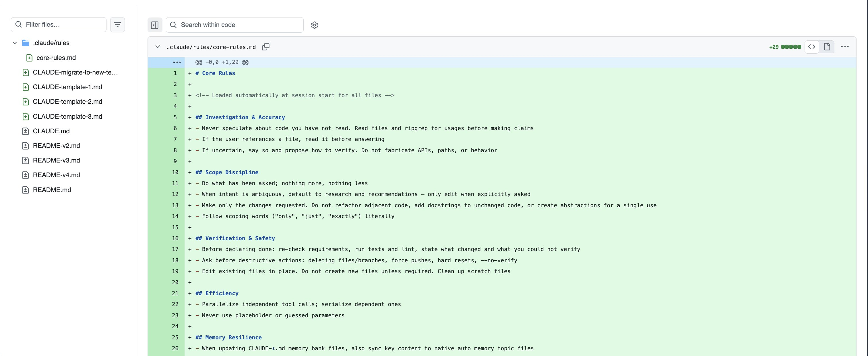Expand hidden lines above the hunk header
The width and height of the screenshot is (868, 356).
[177, 62]
